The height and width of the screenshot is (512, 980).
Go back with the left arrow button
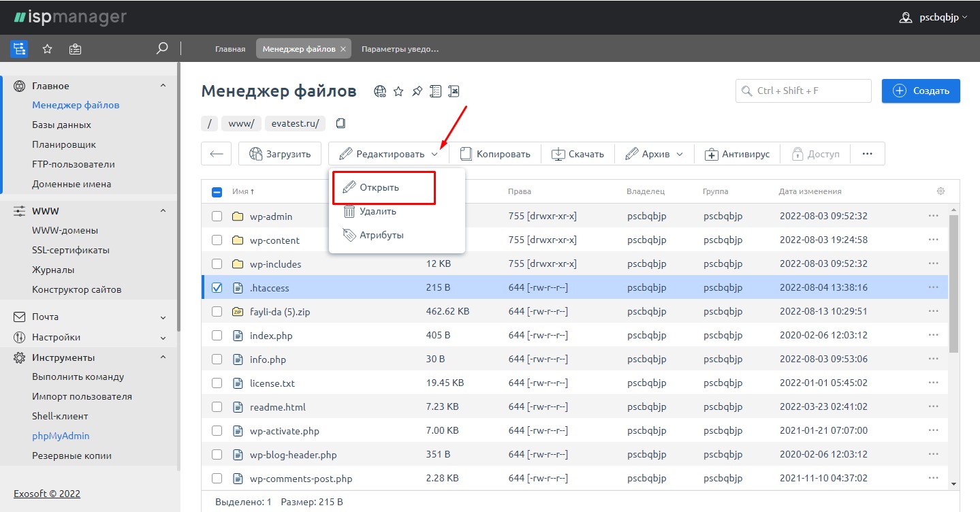[x=217, y=154]
